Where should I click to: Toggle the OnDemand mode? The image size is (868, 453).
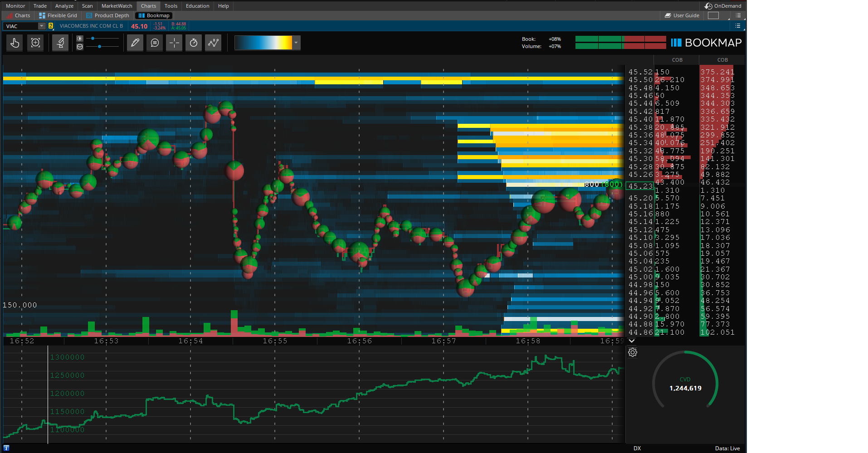click(x=723, y=6)
